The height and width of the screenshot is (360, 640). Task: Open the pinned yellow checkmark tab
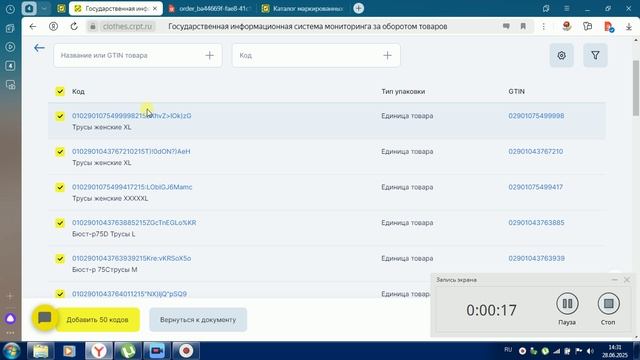[61, 8]
